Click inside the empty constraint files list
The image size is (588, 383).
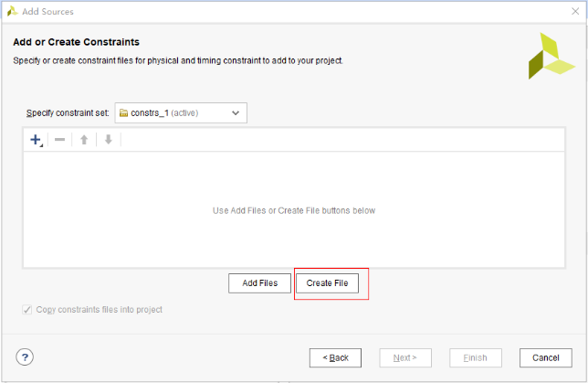coord(293,210)
